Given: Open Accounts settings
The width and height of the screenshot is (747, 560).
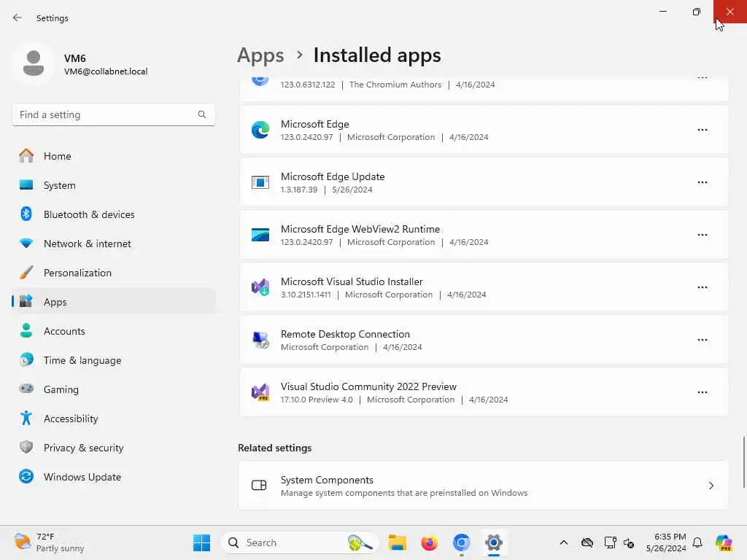Looking at the screenshot, I should click(x=113, y=331).
